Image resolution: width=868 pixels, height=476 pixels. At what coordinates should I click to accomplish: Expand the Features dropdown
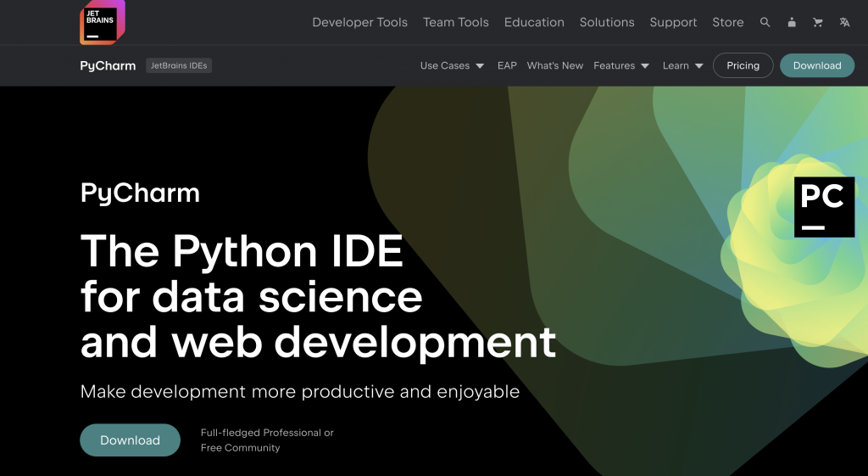621,65
